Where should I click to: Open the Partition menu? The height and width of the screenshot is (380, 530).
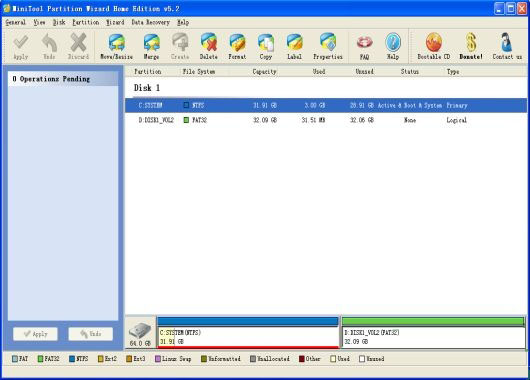click(x=86, y=22)
